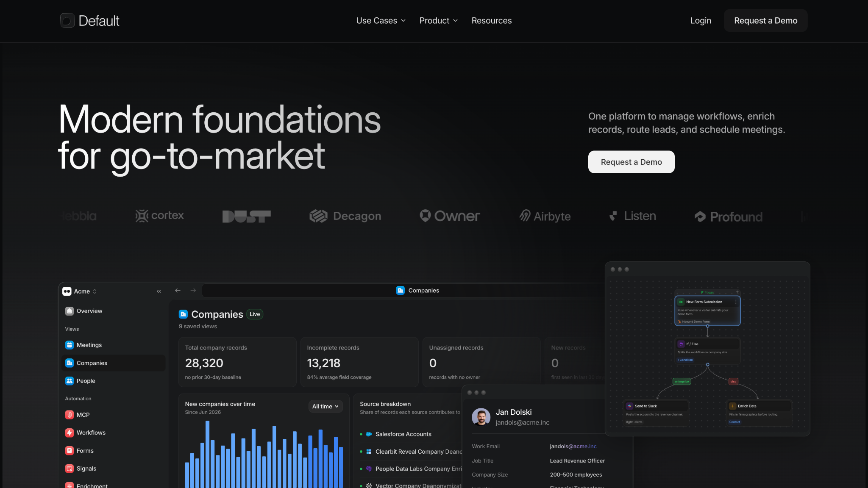
Task: Open the Acme workspace switcher
Action: [x=80, y=291]
